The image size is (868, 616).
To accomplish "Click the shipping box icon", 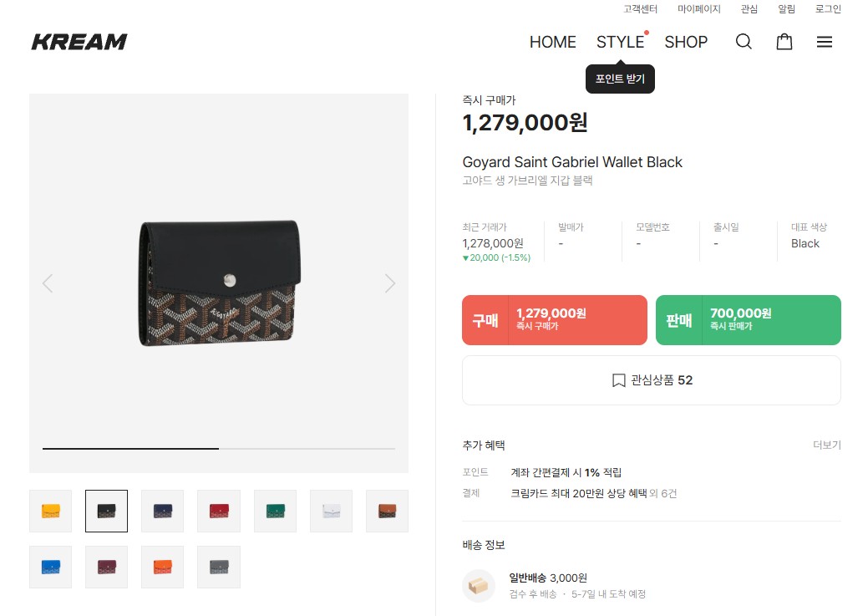I will pyautogui.click(x=479, y=586).
